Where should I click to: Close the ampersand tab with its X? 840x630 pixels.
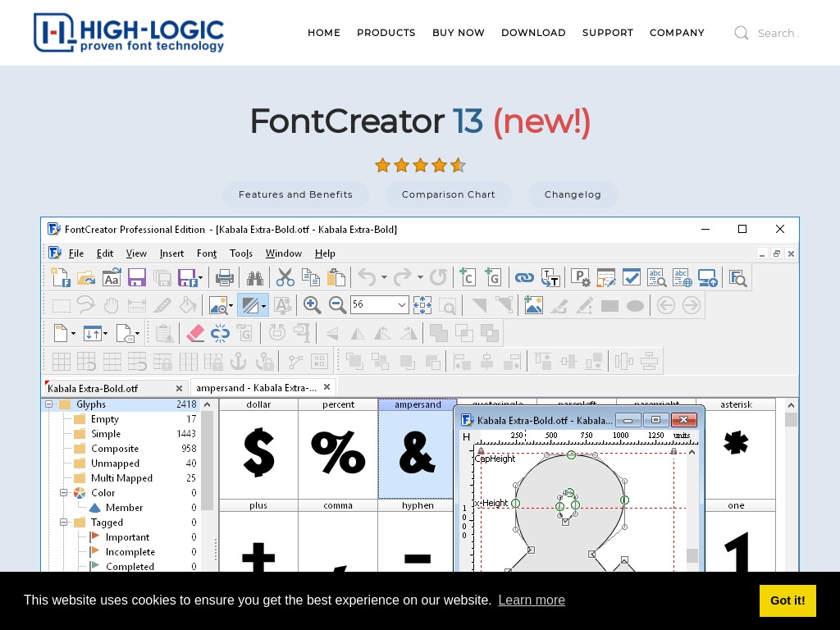326,387
